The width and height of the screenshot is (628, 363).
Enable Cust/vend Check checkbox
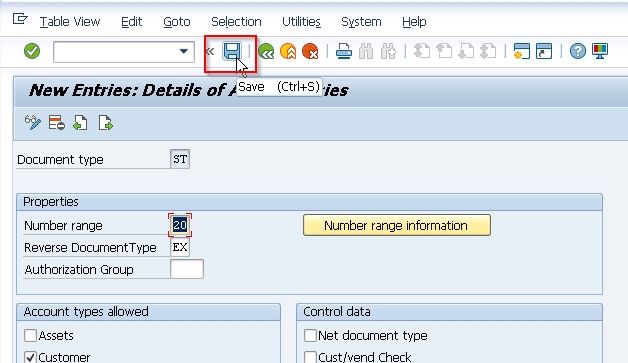[x=310, y=357]
